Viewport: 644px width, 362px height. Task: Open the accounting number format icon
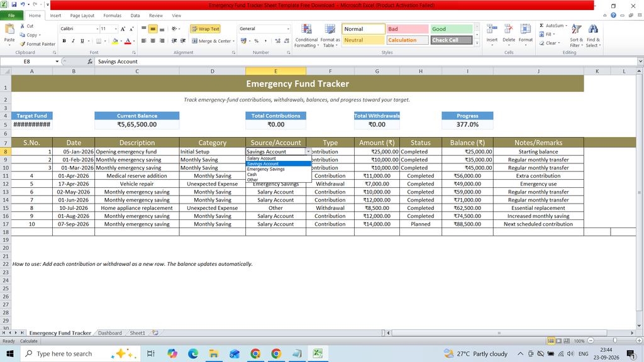[x=243, y=41]
